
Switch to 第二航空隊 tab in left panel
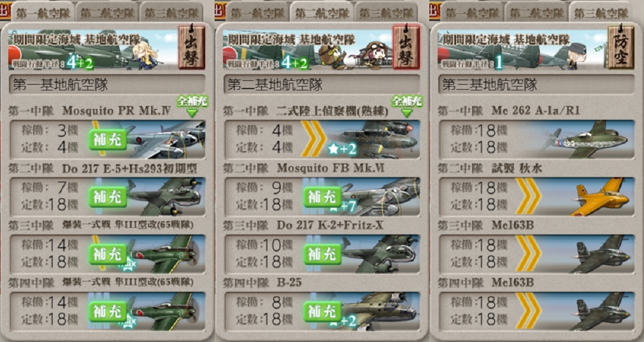pos(107,13)
